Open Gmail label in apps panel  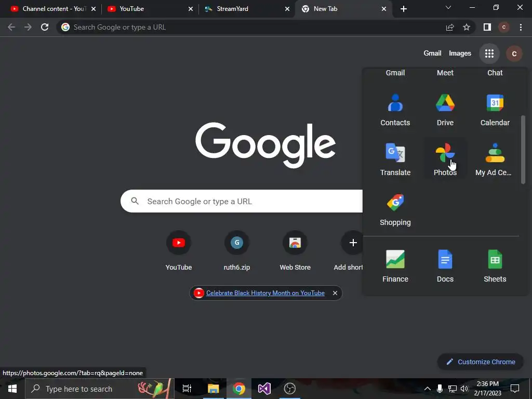[395, 73]
